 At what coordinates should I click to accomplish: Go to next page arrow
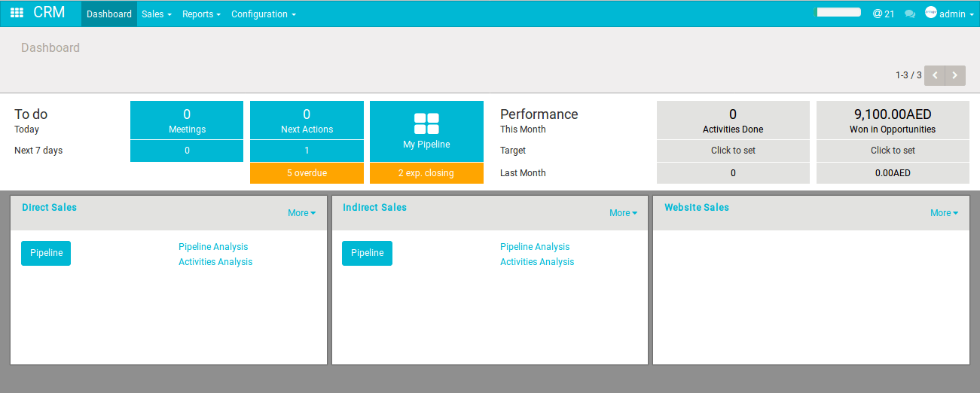point(955,75)
